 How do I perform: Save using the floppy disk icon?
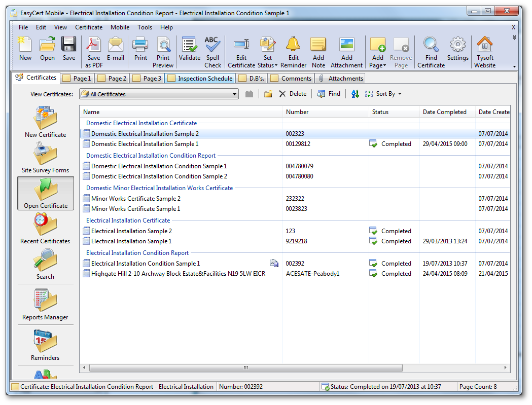69,49
